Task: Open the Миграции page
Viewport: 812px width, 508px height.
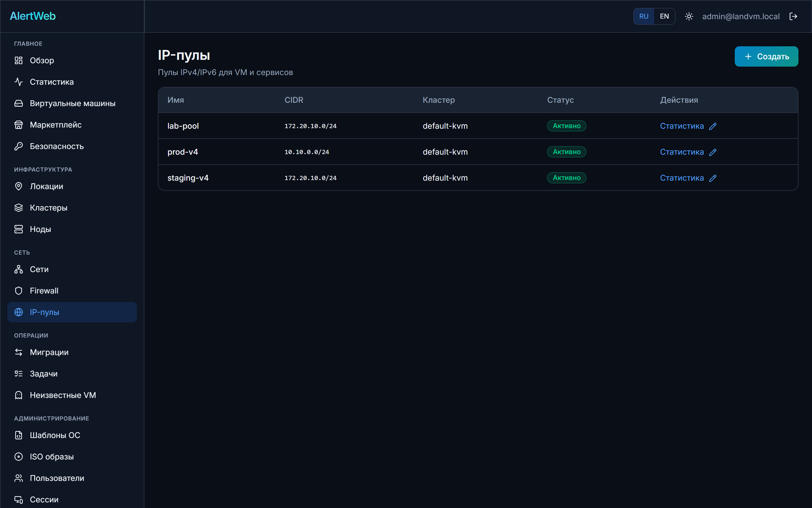Action: pos(72,352)
